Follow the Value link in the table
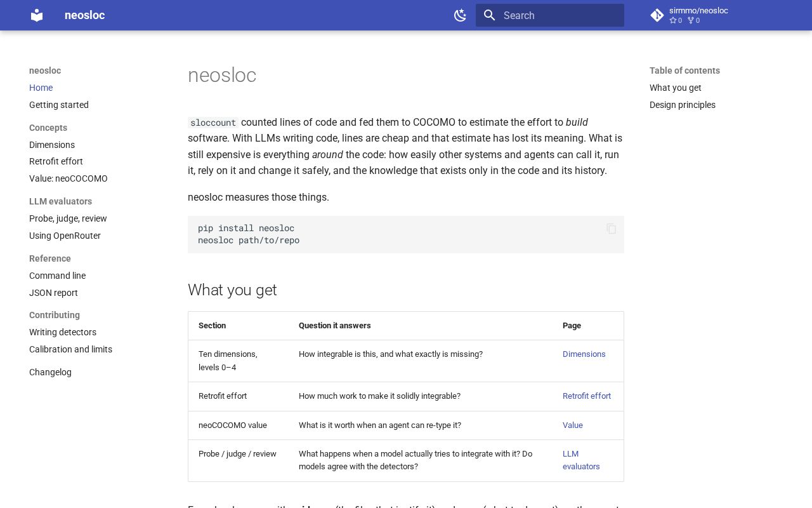Screen dimensions: 812x508 [x=572, y=425]
